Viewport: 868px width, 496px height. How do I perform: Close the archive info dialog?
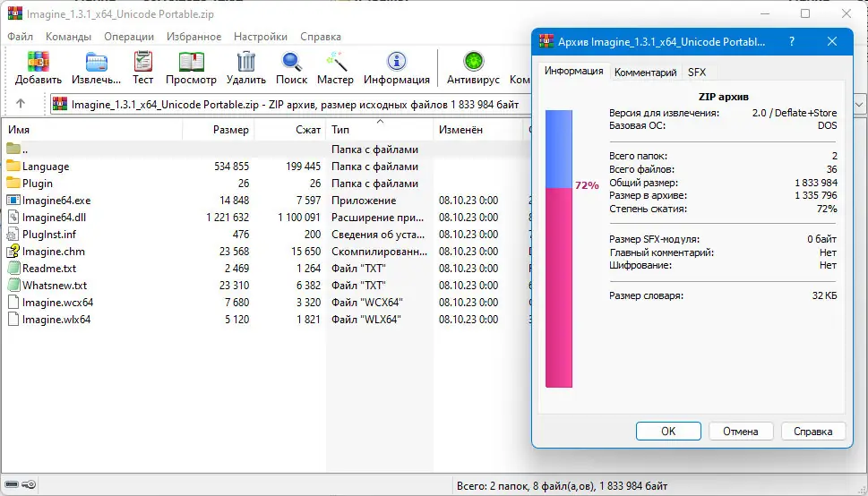tap(832, 41)
